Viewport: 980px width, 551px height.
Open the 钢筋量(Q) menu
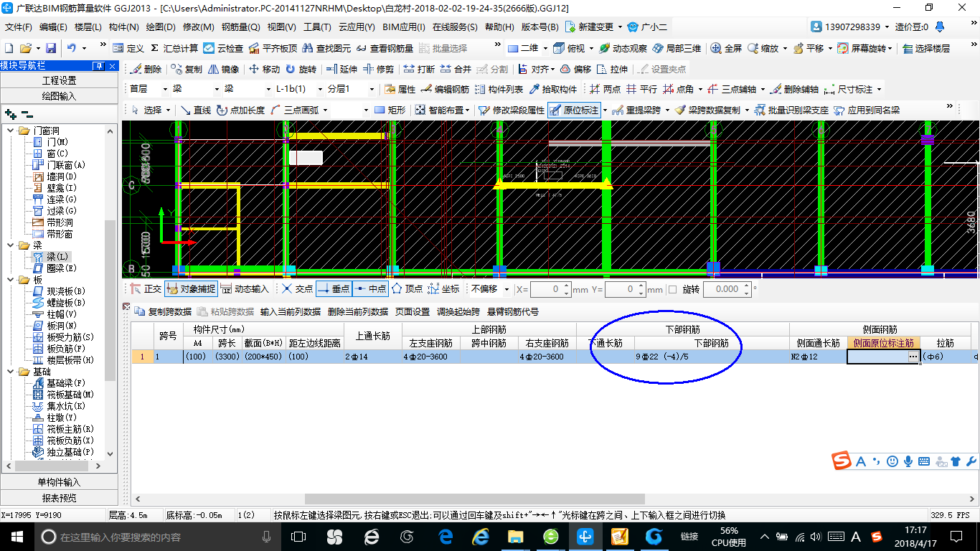coord(240,27)
